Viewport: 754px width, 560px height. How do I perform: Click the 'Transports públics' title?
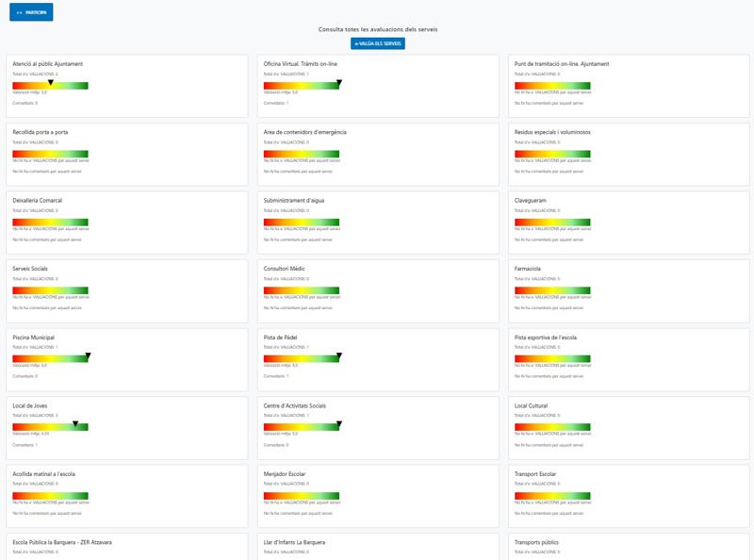coord(536,543)
